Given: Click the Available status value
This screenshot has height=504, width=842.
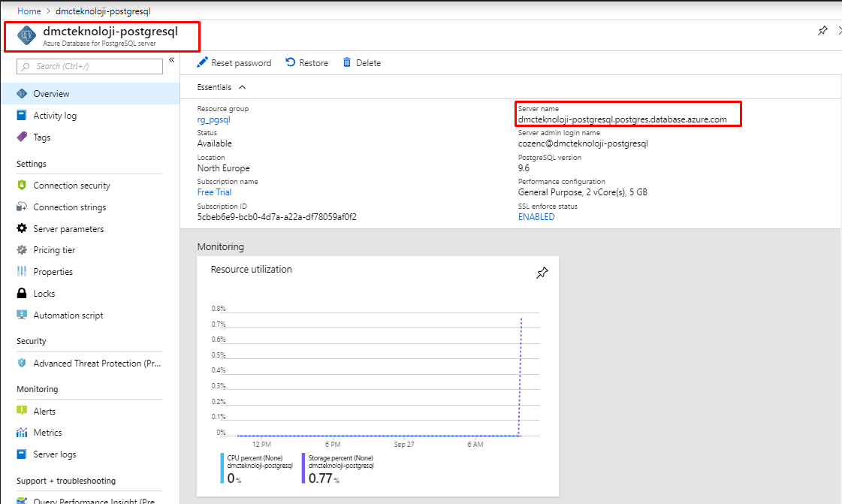Looking at the screenshot, I should [214, 143].
